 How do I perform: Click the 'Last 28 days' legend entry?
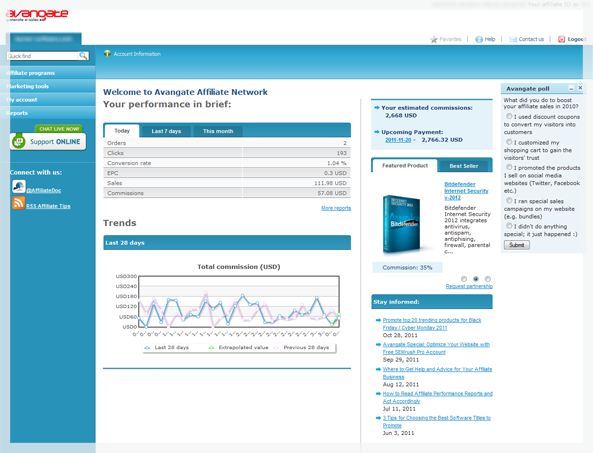coord(167,348)
